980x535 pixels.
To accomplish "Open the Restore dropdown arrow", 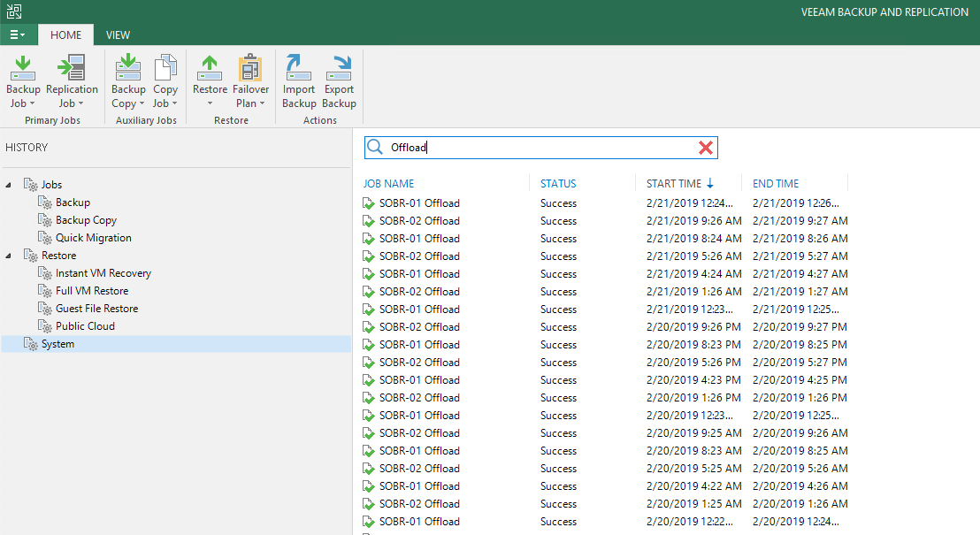I will tap(210, 103).
